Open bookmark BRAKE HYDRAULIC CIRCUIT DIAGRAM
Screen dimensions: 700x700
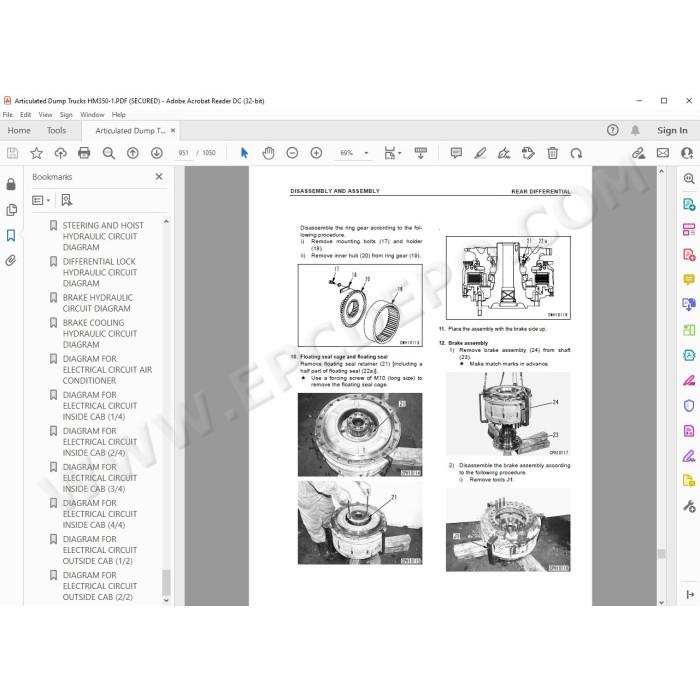tap(97, 303)
